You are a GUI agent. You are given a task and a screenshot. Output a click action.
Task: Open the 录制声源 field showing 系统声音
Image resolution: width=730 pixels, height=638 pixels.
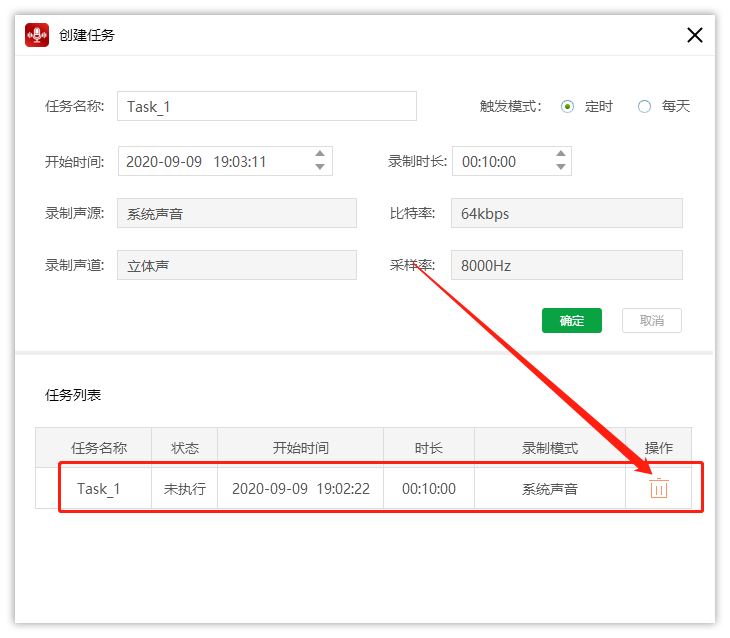coord(236,213)
